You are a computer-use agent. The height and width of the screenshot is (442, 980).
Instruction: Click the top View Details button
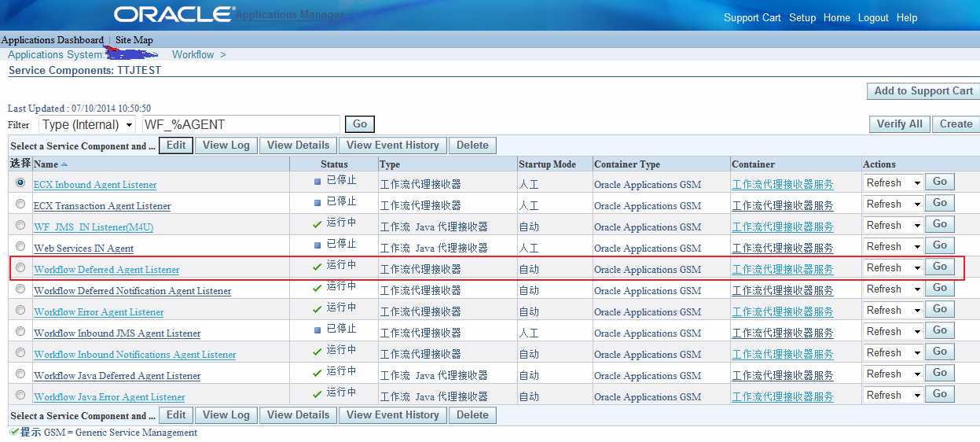(298, 145)
